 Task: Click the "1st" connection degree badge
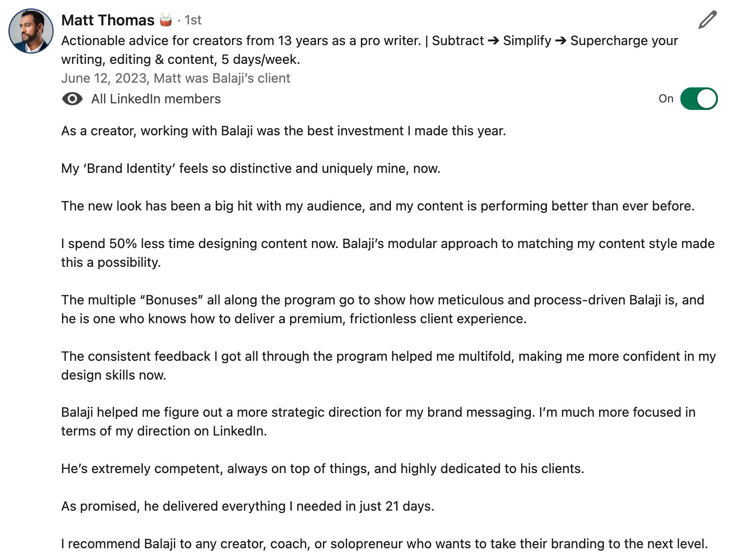click(193, 20)
